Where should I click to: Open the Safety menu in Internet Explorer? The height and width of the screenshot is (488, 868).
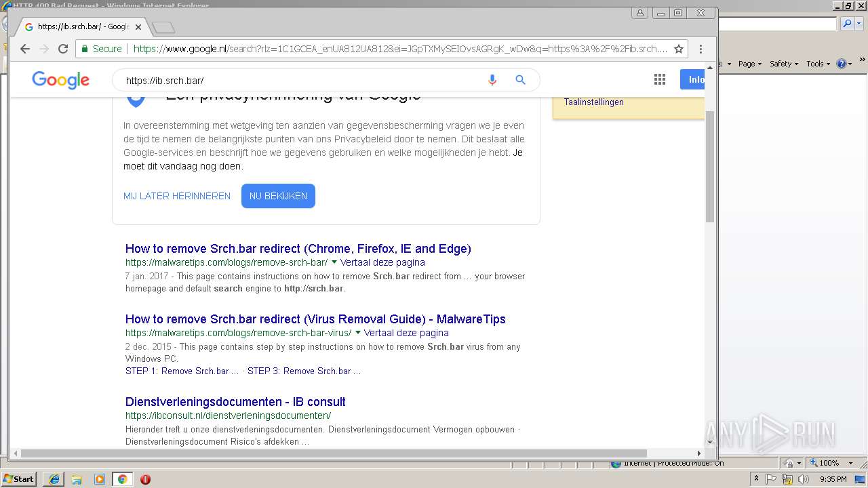[783, 64]
